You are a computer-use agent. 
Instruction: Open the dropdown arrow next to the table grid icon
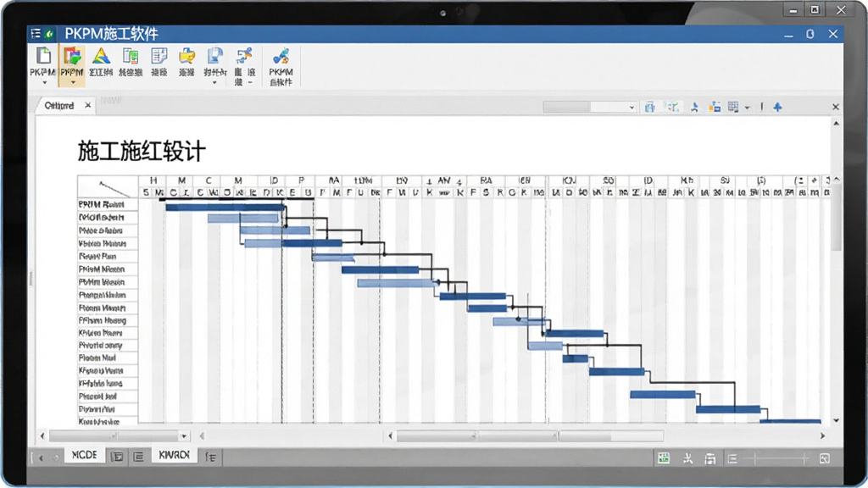click(x=748, y=108)
